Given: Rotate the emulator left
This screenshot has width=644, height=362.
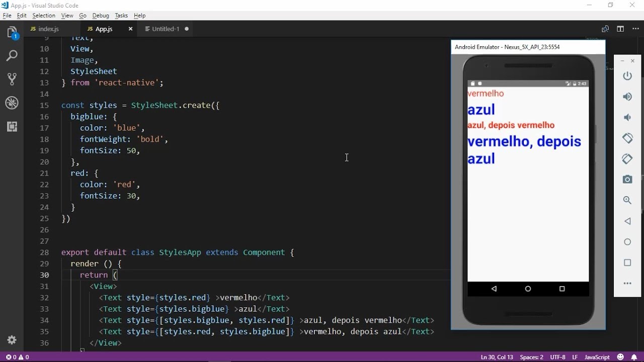Looking at the screenshot, I should pyautogui.click(x=627, y=138).
